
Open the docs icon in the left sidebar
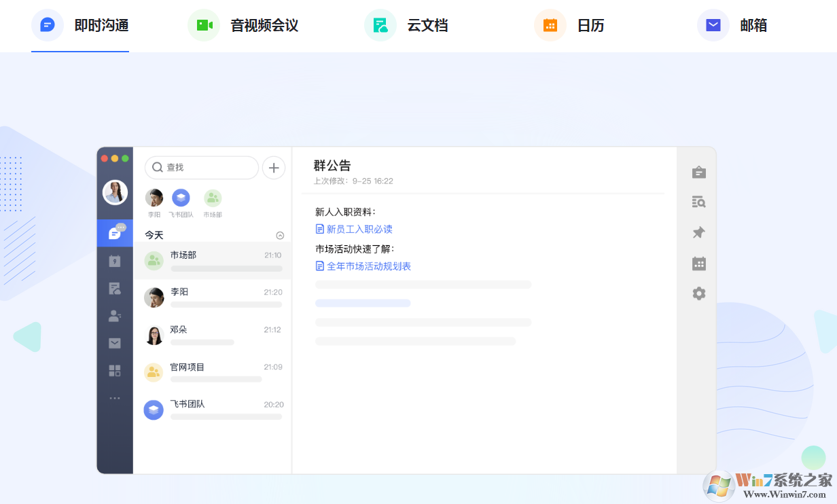tap(115, 288)
